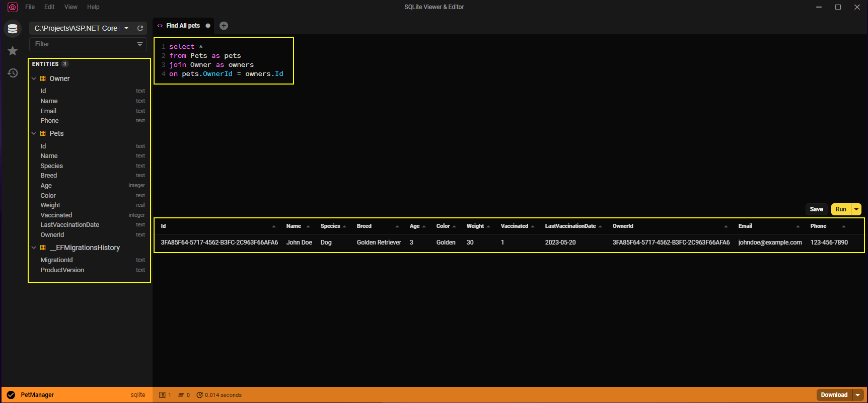The width and height of the screenshot is (868, 403).
Task: Click the connection status check icon for PetManager
Action: click(x=11, y=395)
